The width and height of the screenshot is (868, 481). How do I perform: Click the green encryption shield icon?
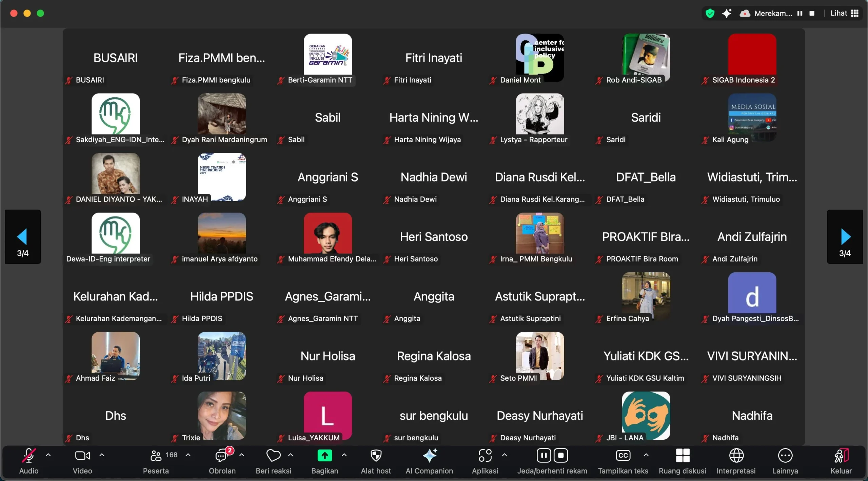coord(710,14)
